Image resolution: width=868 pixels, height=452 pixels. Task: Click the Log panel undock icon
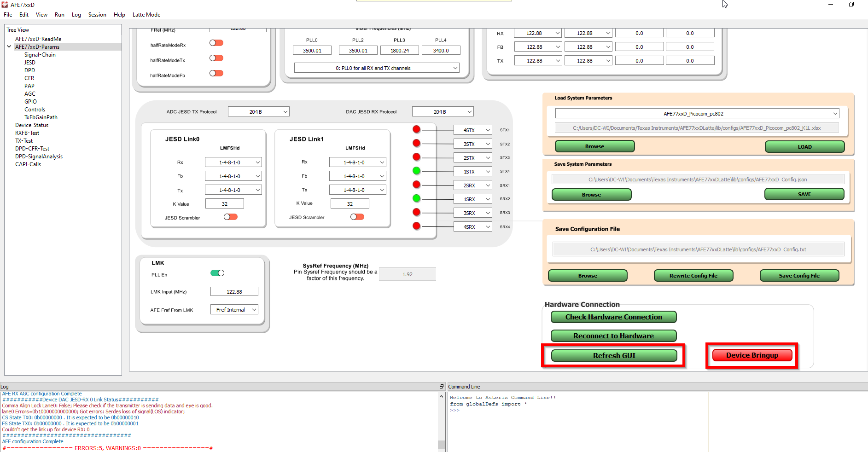[441, 387]
